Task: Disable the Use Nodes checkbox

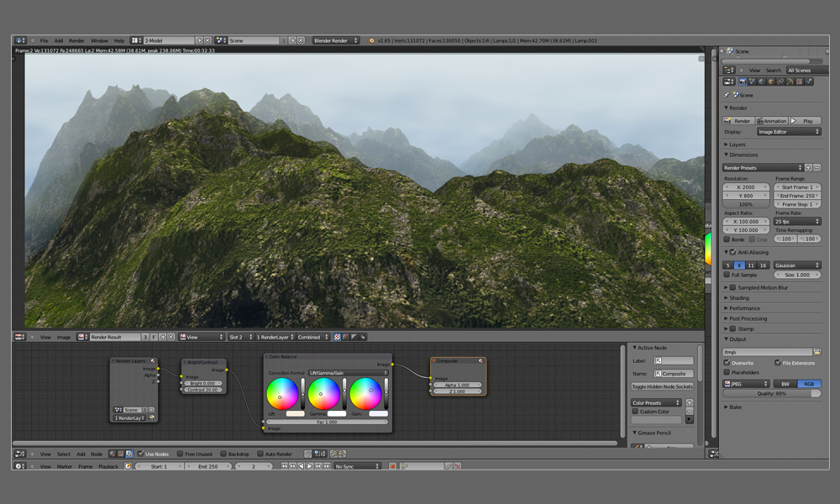Action: tap(141, 454)
